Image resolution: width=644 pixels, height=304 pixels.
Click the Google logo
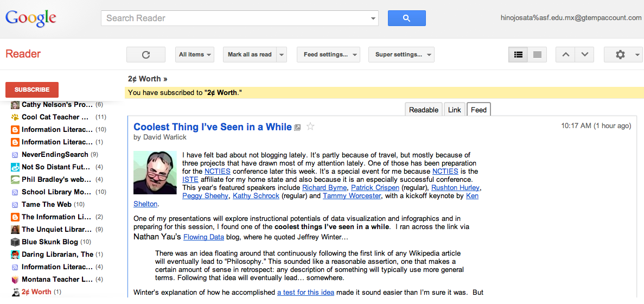(x=30, y=18)
